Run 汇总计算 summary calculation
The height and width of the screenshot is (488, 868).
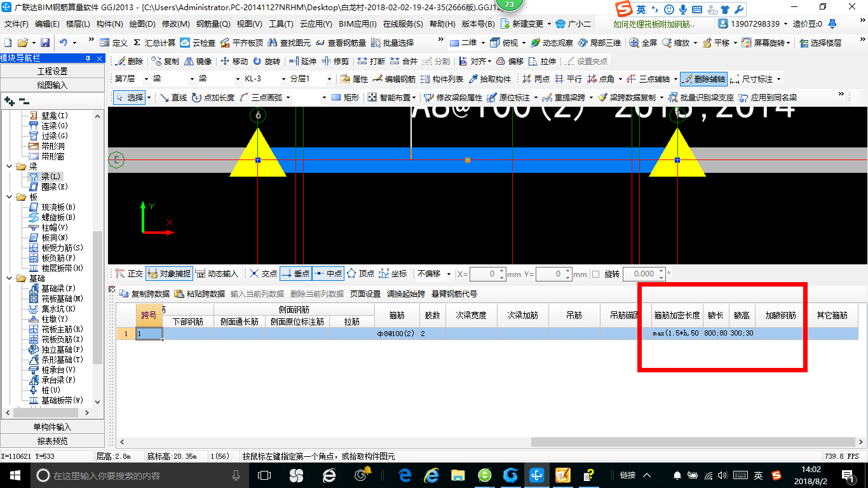[x=154, y=43]
